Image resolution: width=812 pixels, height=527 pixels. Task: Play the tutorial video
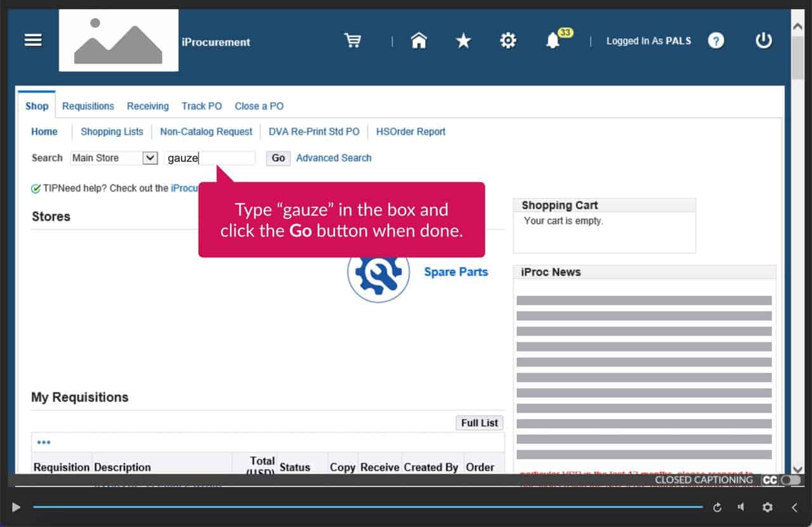pos(16,507)
